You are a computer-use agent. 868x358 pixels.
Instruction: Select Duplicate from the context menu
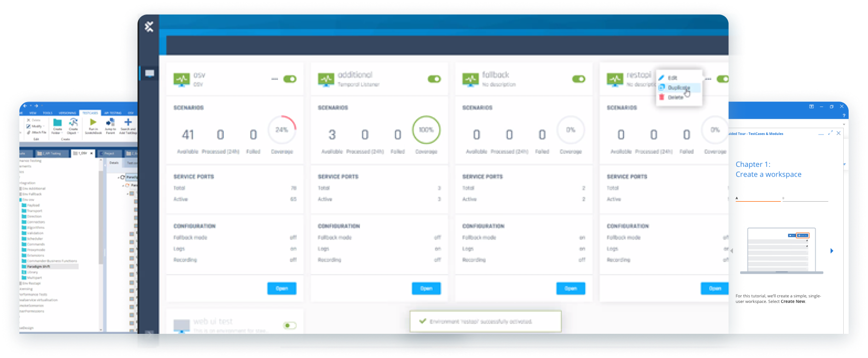678,88
